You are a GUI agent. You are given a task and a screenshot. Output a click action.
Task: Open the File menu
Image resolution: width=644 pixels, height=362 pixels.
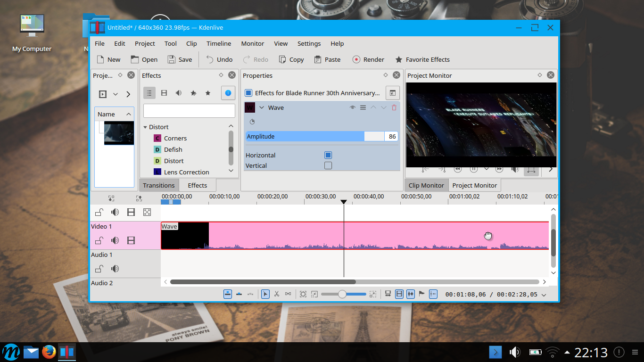click(99, 43)
